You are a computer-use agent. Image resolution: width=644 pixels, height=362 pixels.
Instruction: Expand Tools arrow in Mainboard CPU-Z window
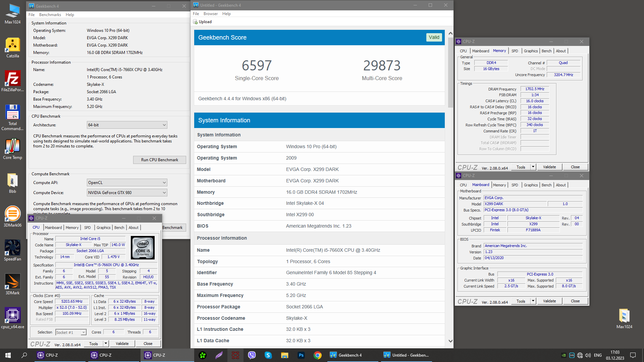(533, 301)
